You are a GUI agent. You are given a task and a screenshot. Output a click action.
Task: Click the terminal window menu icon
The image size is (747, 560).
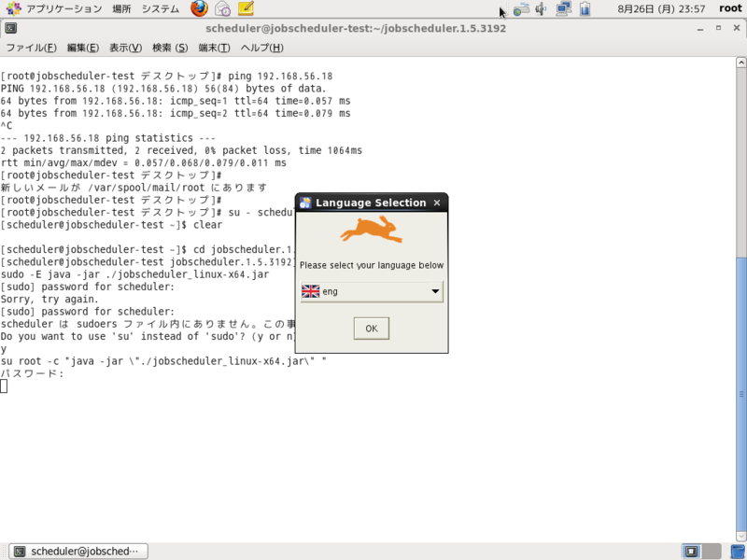(11, 29)
